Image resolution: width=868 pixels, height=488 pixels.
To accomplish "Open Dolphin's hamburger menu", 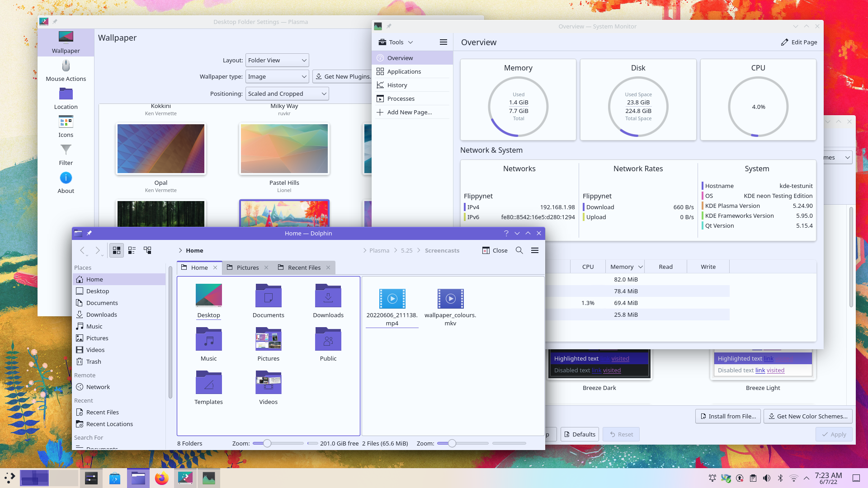I will coord(535,250).
